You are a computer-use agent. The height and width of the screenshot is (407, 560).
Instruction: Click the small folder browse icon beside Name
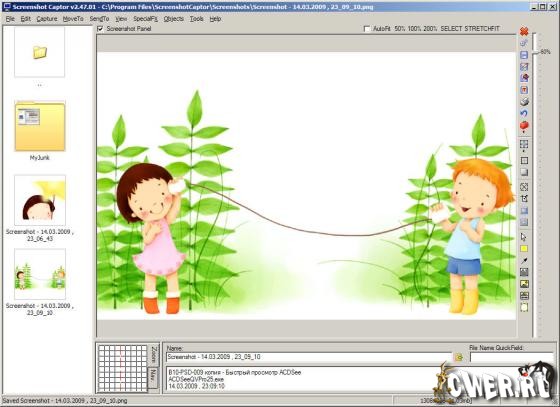coord(458,357)
